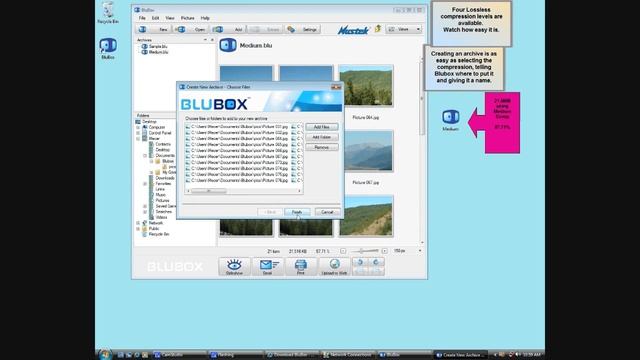Click the rotate right icon
Screen dimensions: 640x360
tap(376, 262)
